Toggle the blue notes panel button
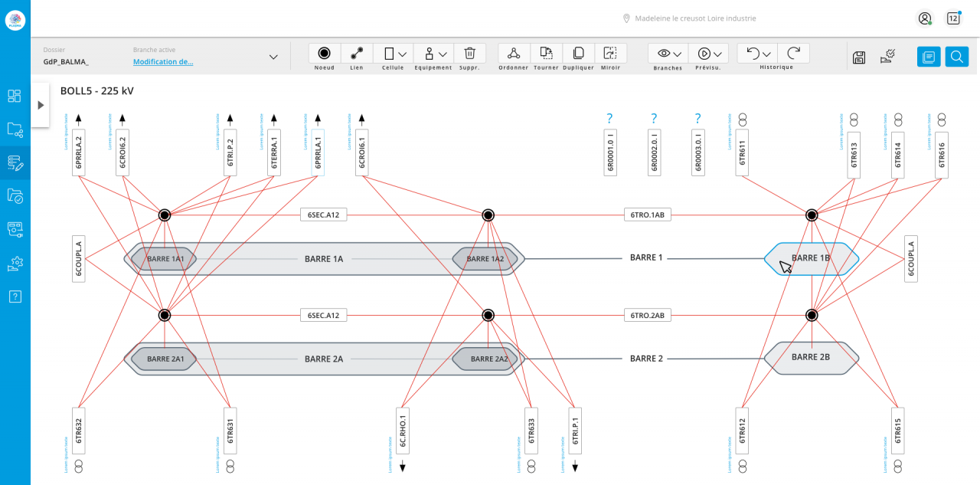 pyautogui.click(x=929, y=57)
